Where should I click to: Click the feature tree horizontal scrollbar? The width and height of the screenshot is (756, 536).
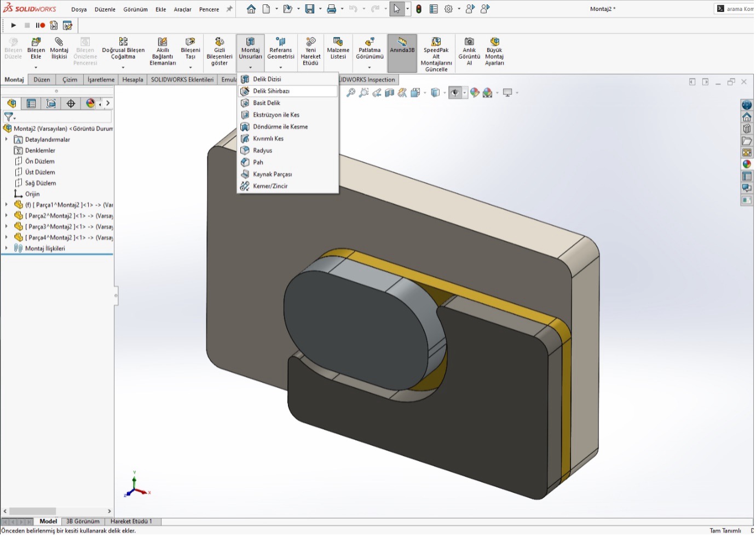[33, 511]
